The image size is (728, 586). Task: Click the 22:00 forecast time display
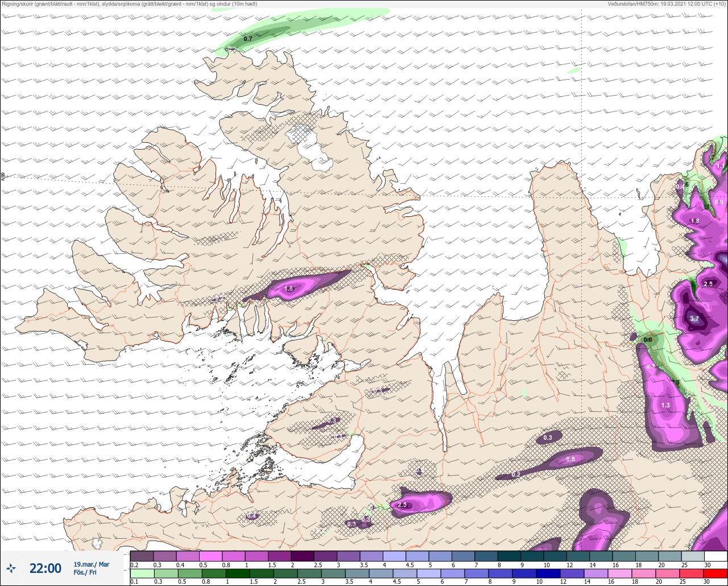(45, 568)
